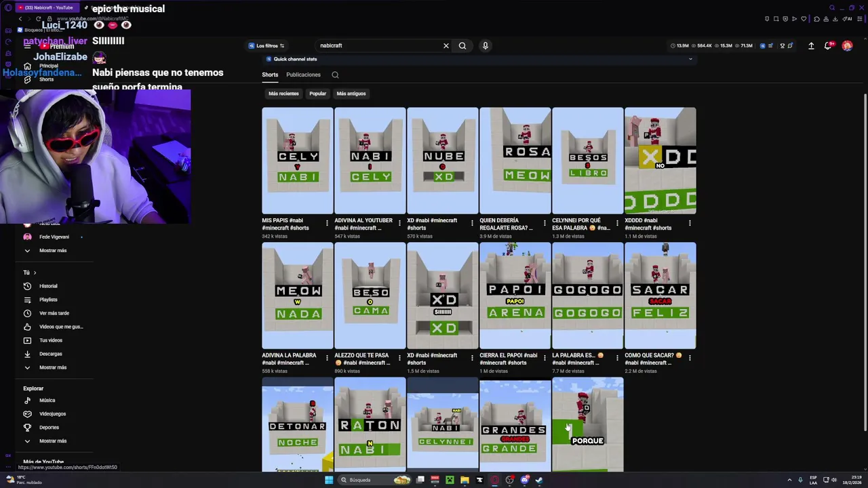Image resolution: width=868 pixels, height=488 pixels.
Task: Select the Más recientes filter chip
Action: click(x=283, y=94)
